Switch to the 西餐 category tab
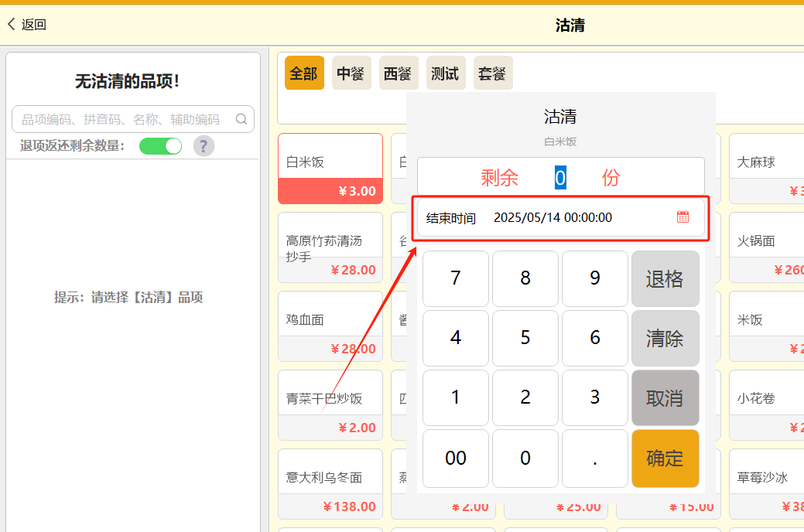This screenshot has height=532, width=804. tap(399, 73)
